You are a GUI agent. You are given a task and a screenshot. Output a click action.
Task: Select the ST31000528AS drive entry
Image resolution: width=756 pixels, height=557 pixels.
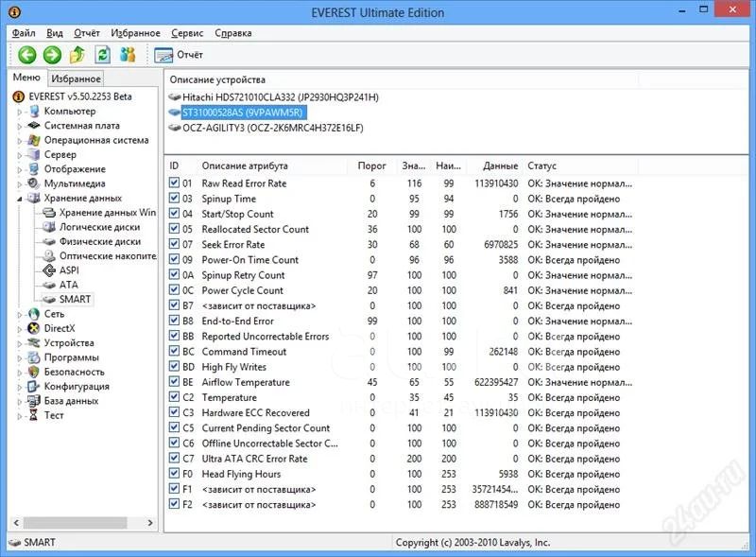243,113
